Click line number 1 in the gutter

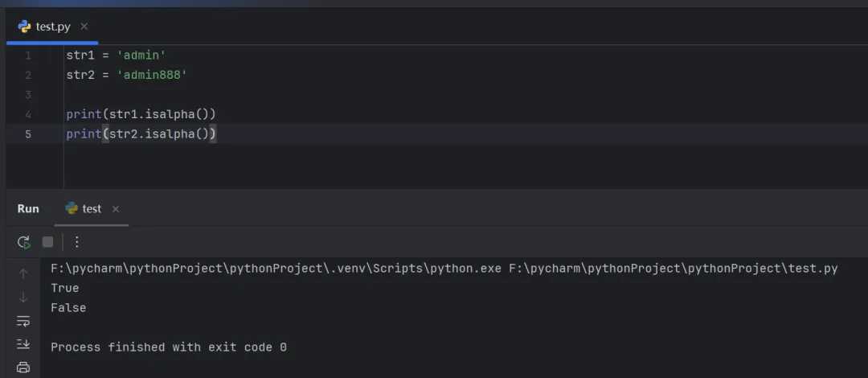point(28,55)
